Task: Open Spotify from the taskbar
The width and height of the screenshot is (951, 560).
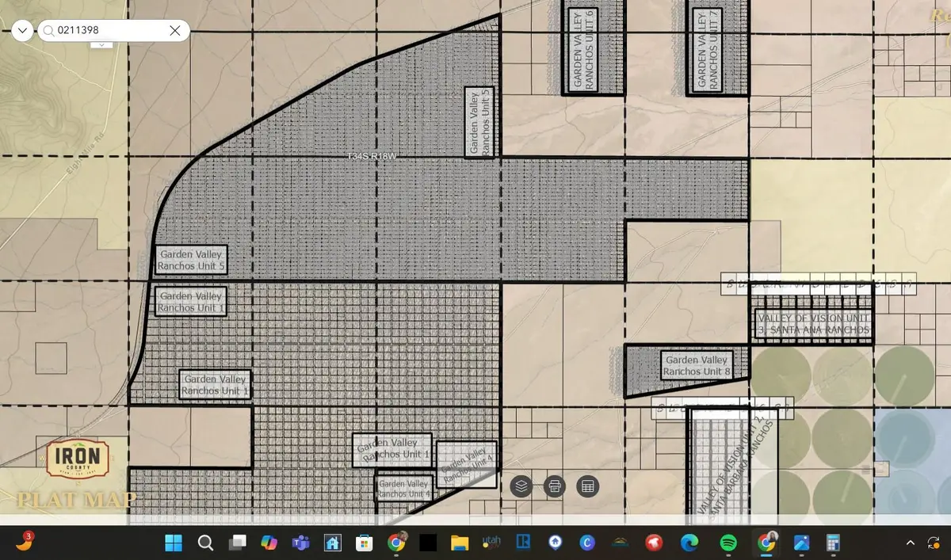Action: pyautogui.click(x=728, y=543)
